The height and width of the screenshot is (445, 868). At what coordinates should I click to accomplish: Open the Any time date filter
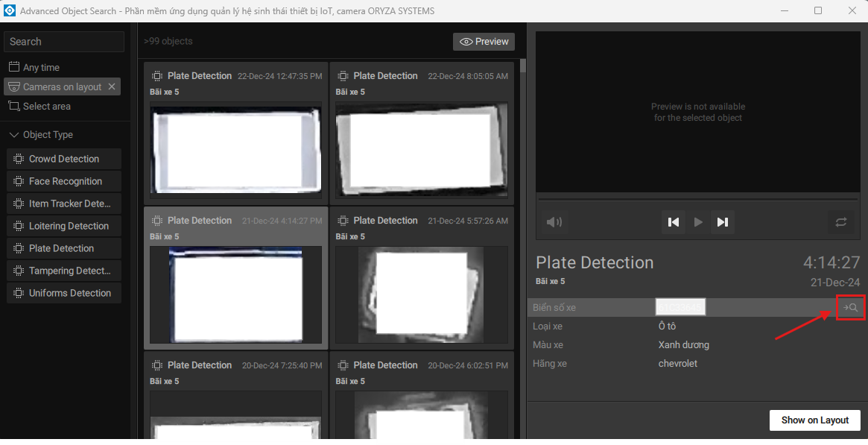tap(34, 67)
